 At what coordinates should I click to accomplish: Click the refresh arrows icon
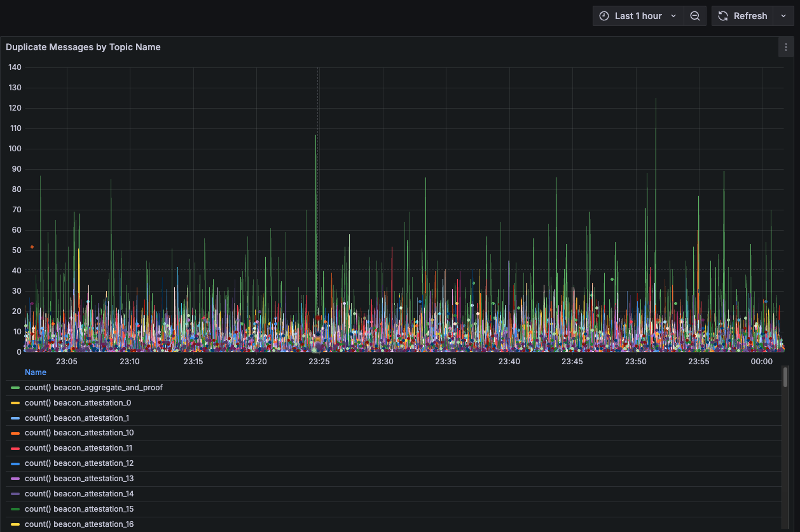click(723, 16)
